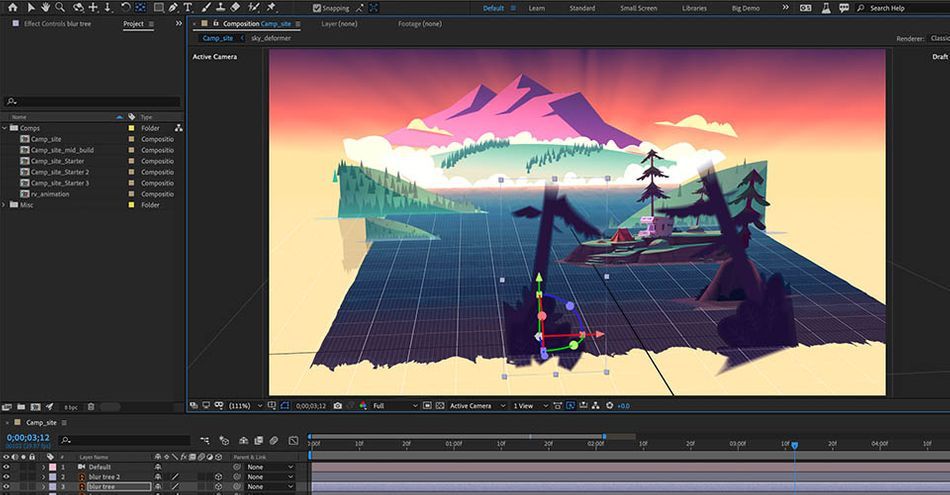Toggle transparency grid in viewer footer
The height and width of the screenshot is (495, 950).
coord(440,406)
